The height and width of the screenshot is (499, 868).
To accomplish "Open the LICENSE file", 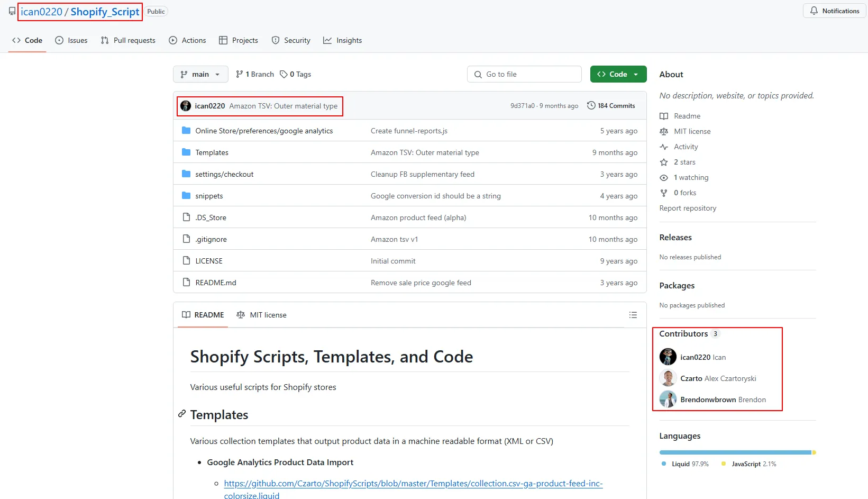I will [209, 261].
